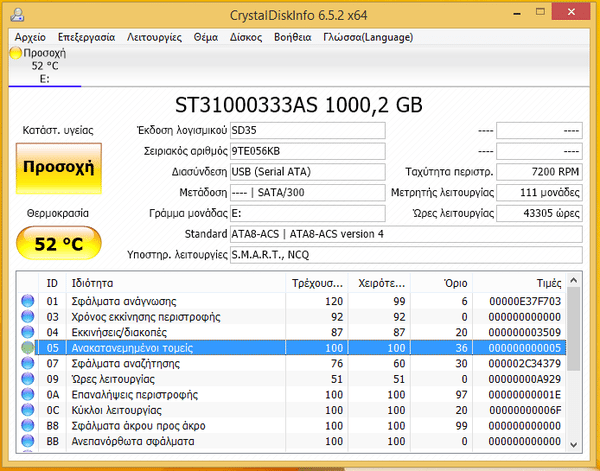Click the yellow status orb beside Προσοχή disk tab

coord(16,53)
